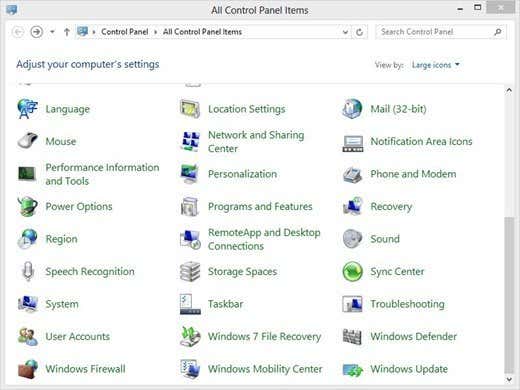Image resolution: width=520 pixels, height=390 pixels.
Task: Open the Windows Firewall icon
Action: (28, 369)
